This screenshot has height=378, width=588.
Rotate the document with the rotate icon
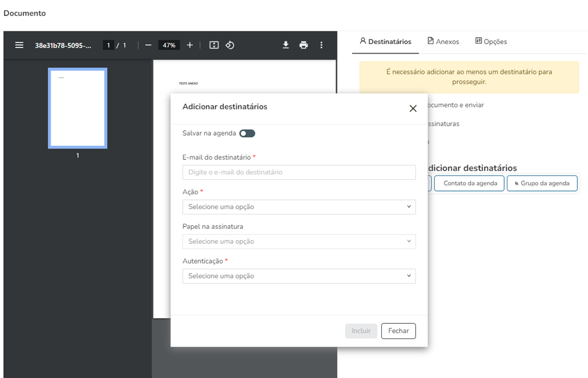pos(230,45)
